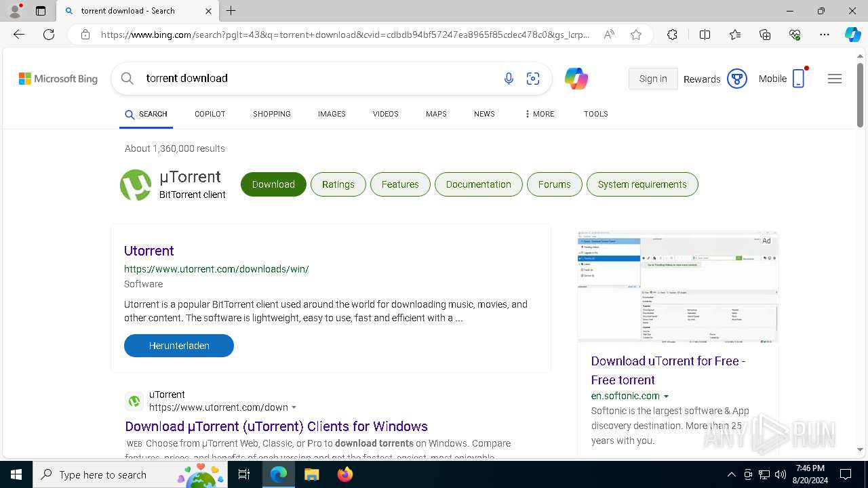Click the page vertical scrollbar thumb
The image size is (868, 488).
[860, 95]
